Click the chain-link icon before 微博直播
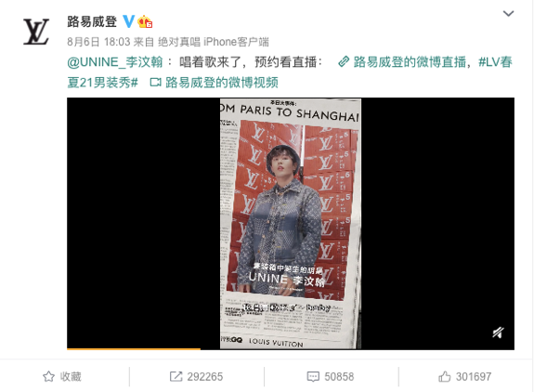Image resolution: width=534 pixels, height=392 pixels. pyautogui.click(x=344, y=62)
